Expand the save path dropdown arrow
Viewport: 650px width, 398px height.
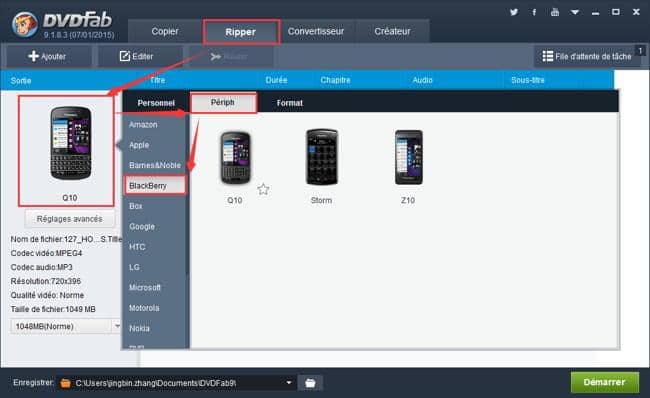[x=289, y=383]
